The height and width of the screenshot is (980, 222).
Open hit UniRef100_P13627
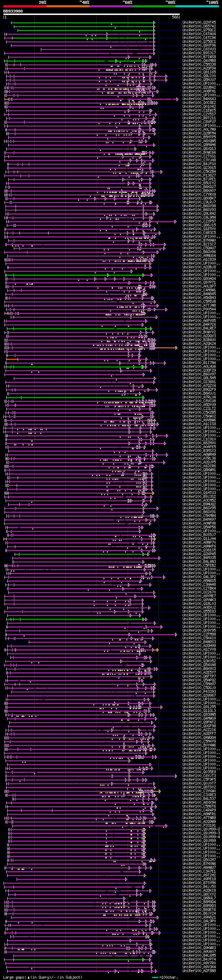click(x=199, y=175)
